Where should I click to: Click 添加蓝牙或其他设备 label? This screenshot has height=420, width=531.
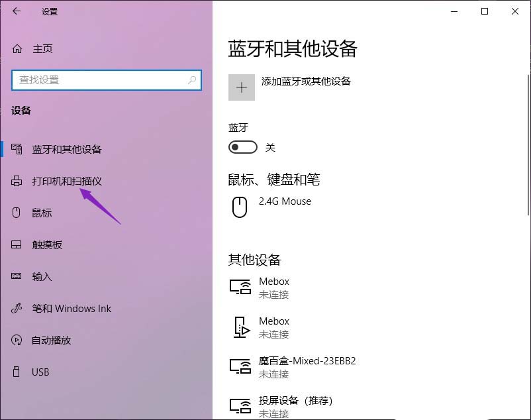coord(306,81)
